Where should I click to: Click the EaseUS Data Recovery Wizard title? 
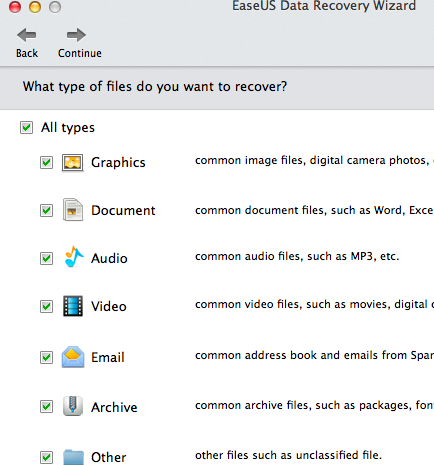[324, 6]
